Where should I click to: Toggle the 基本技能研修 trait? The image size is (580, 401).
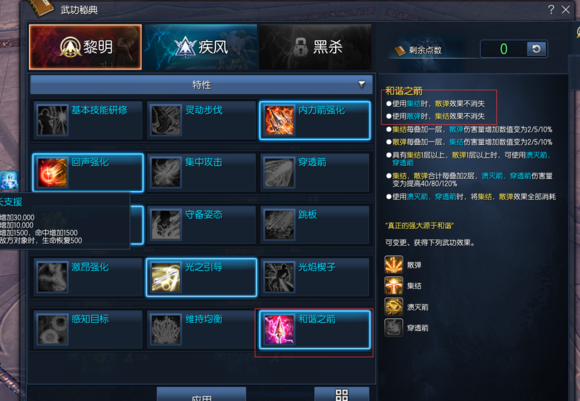coord(88,121)
